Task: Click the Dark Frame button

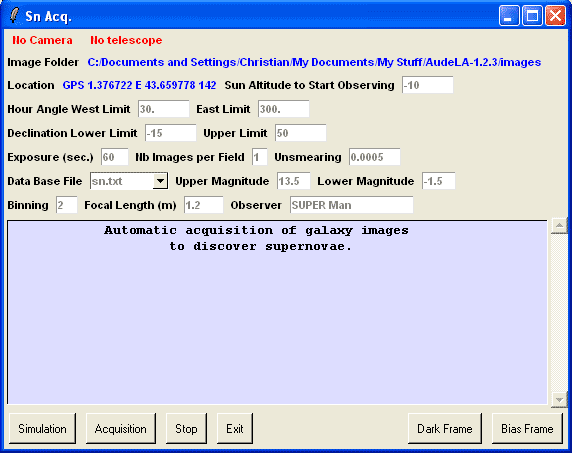Action: point(445,429)
